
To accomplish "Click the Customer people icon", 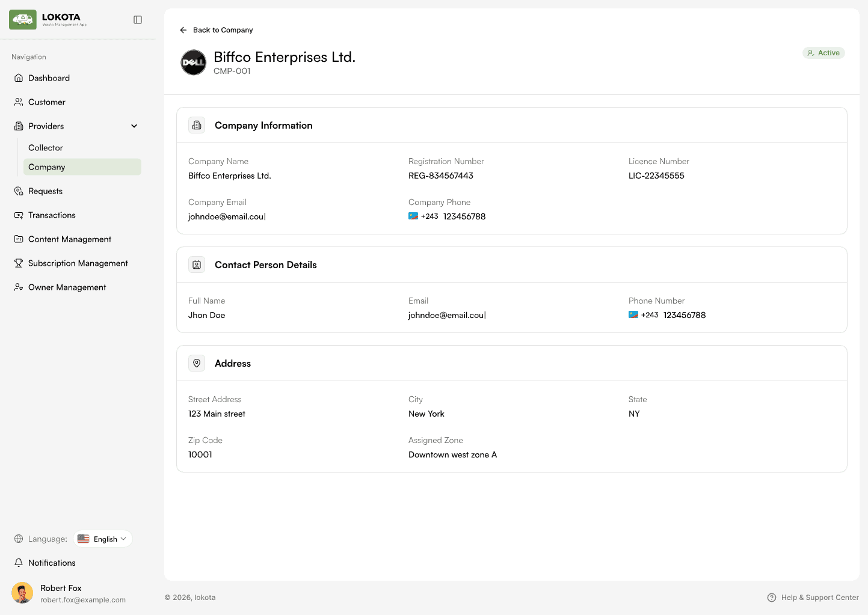I will point(19,102).
